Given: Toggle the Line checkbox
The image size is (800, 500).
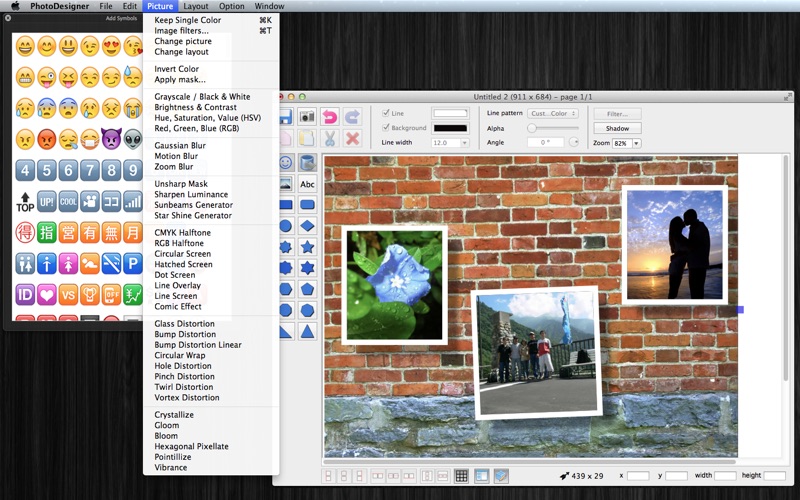Looking at the screenshot, I should point(386,113).
